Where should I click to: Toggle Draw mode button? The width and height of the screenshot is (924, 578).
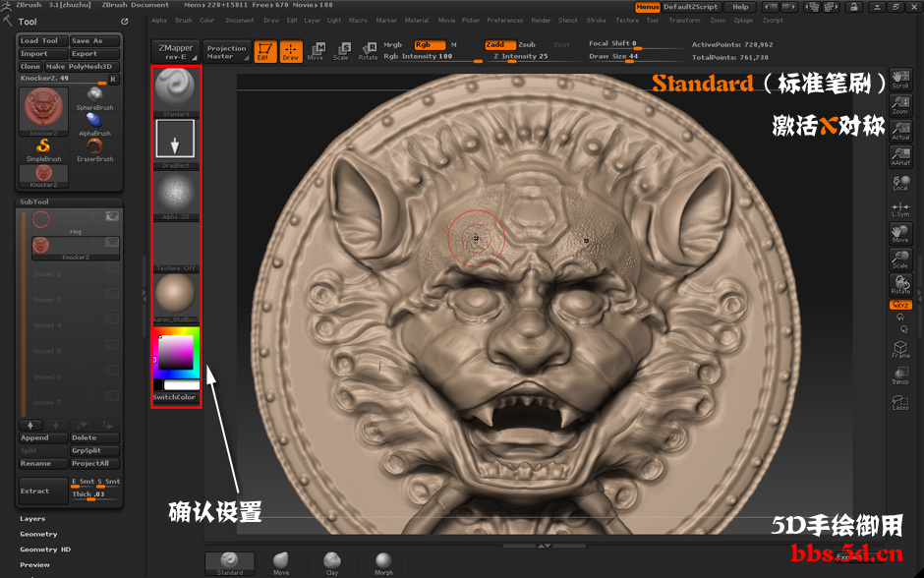pyautogui.click(x=291, y=51)
